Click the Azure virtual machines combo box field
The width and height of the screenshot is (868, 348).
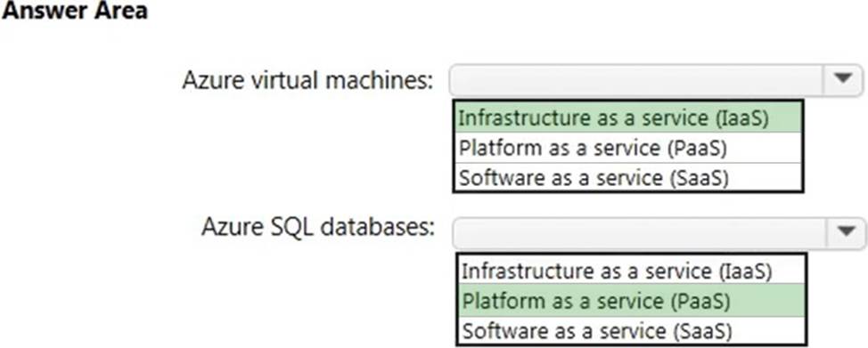pos(655,80)
